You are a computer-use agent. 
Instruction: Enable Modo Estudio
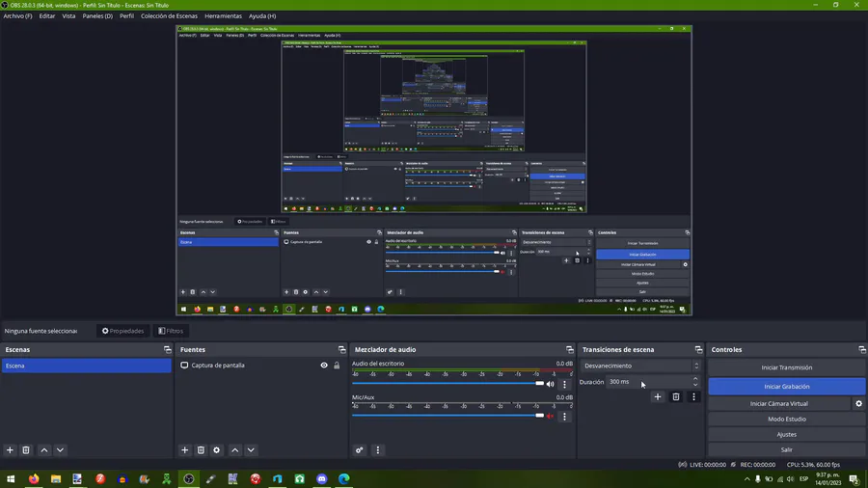787,419
